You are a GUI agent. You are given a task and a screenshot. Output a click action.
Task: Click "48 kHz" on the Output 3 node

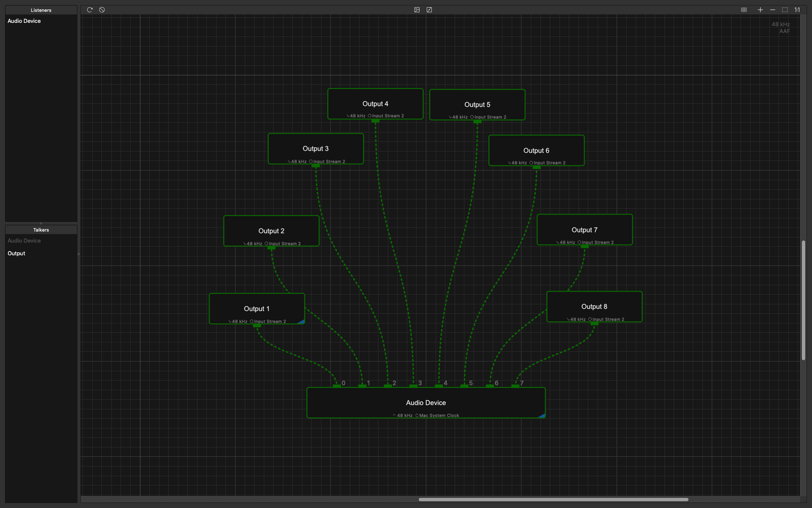[299, 161]
